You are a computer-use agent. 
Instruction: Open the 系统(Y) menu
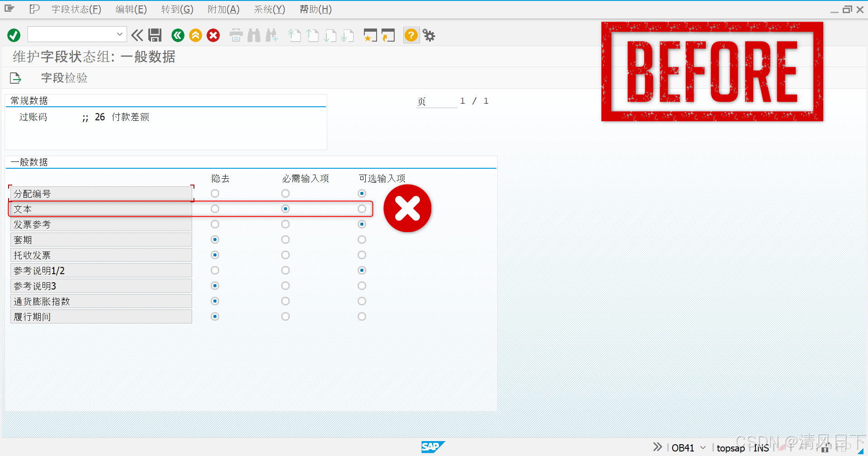click(x=269, y=9)
